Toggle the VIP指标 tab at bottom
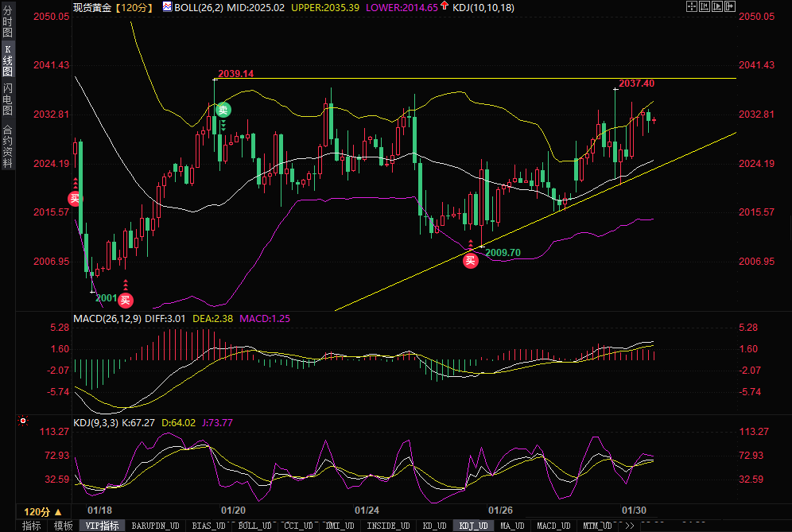792x532 pixels. 102,526
